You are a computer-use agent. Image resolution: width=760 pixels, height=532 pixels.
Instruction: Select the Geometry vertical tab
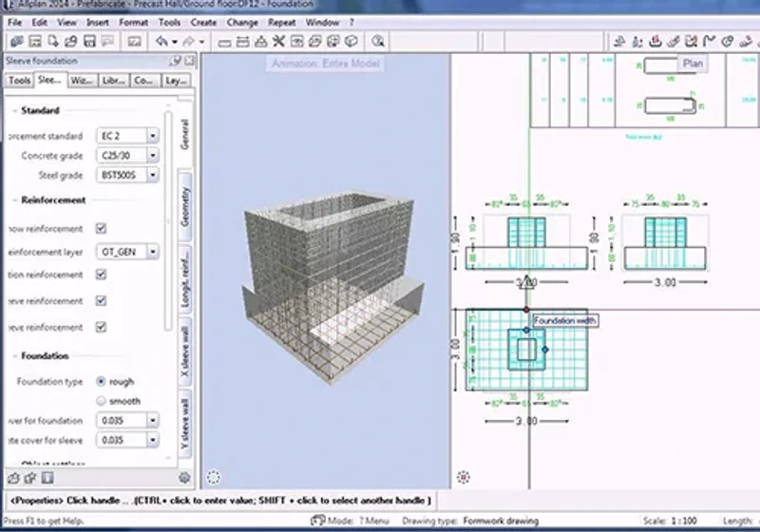pos(184,207)
